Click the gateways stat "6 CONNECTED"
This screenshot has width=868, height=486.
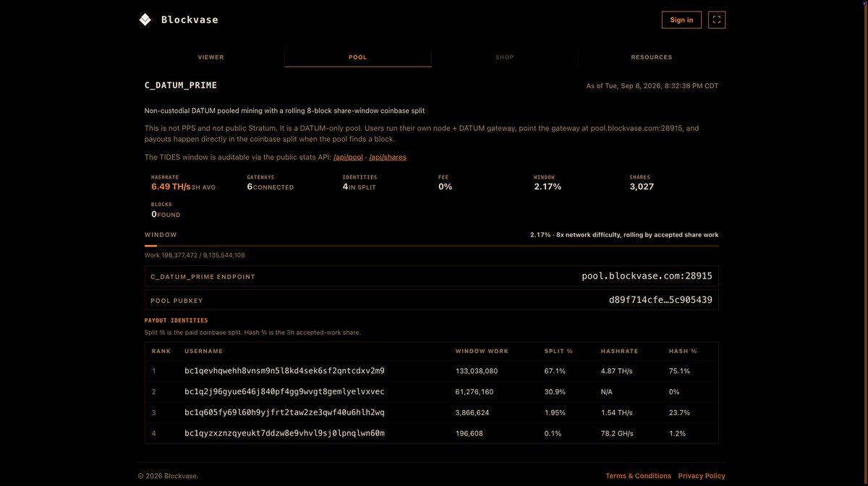point(271,187)
